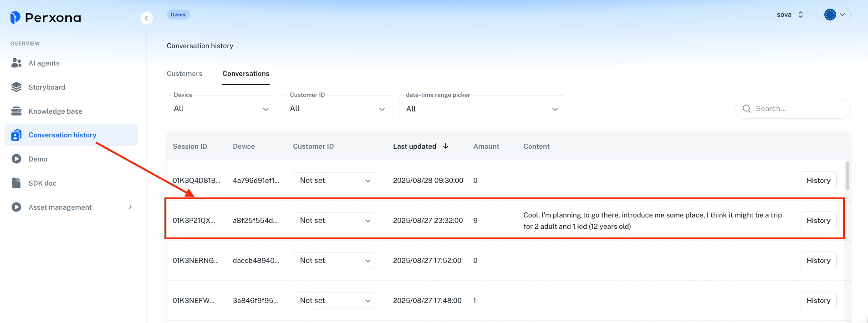Screen dimensions: 868x323
Task: Expand the Asset management submenu arrow
Action: click(x=130, y=207)
